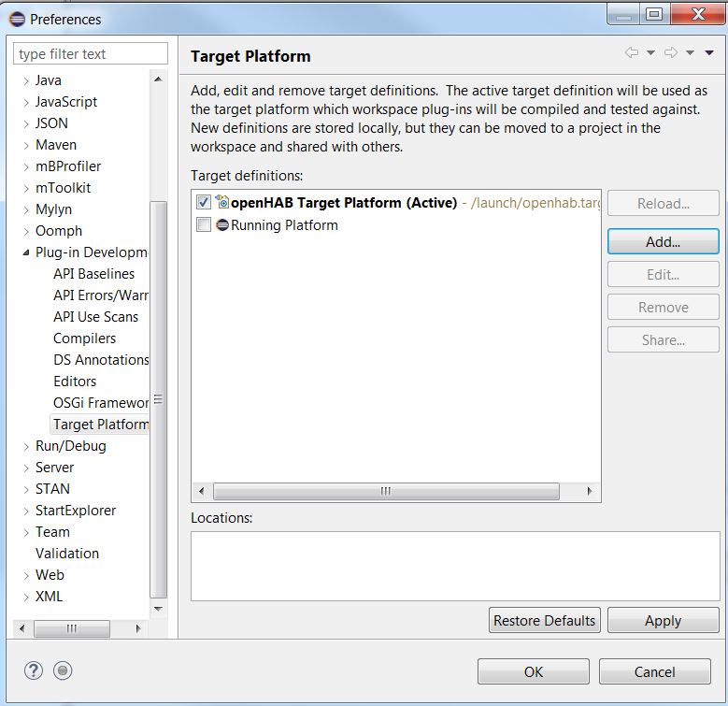Click inside the Locations list box
The height and width of the screenshot is (706, 728).
pyautogui.click(x=455, y=566)
